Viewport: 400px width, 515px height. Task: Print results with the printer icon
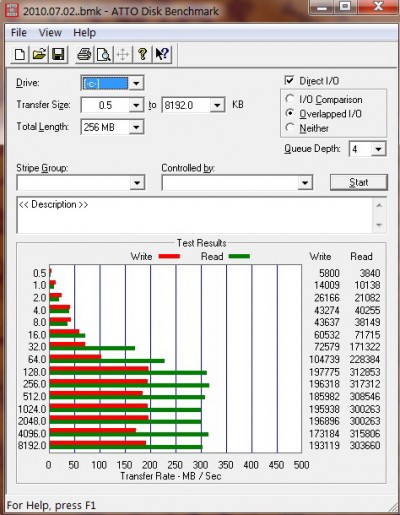84,54
